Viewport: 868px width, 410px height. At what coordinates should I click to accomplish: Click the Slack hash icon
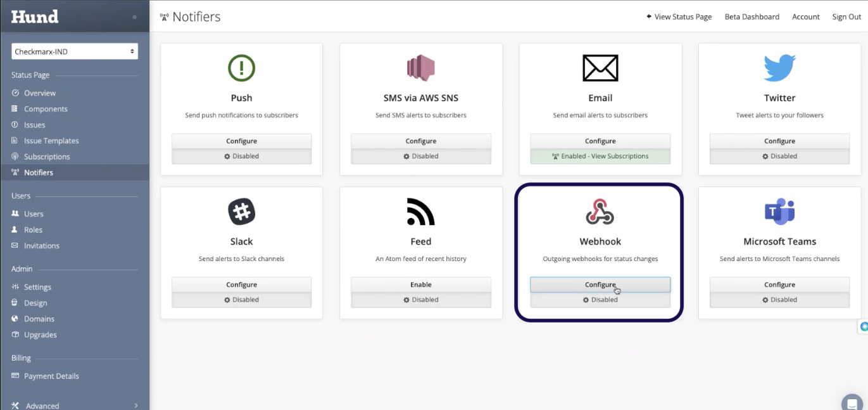[x=241, y=212]
